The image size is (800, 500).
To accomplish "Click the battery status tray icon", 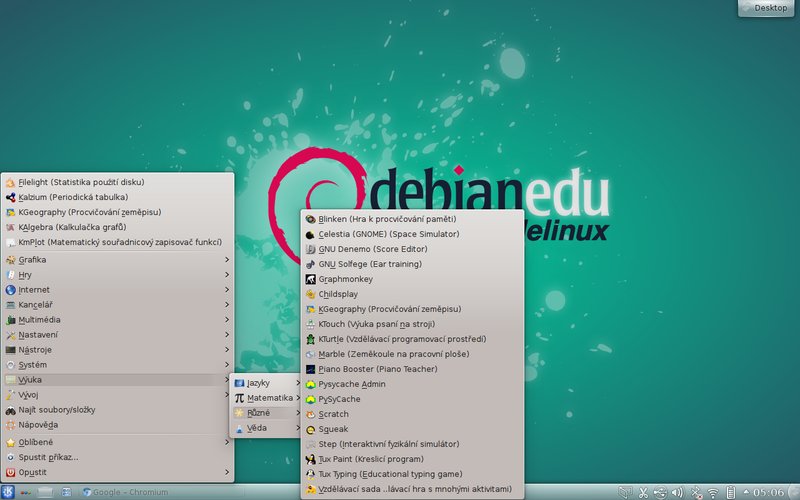I will (731, 493).
